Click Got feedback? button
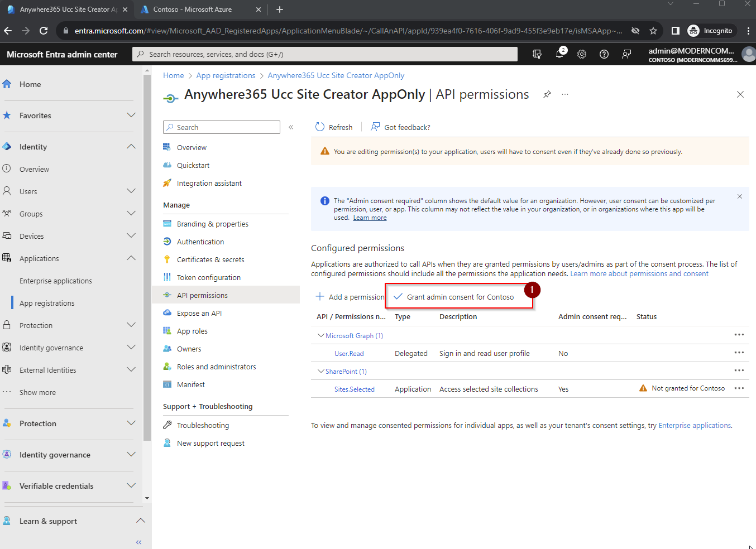This screenshot has height=549, width=756. [x=400, y=127]
